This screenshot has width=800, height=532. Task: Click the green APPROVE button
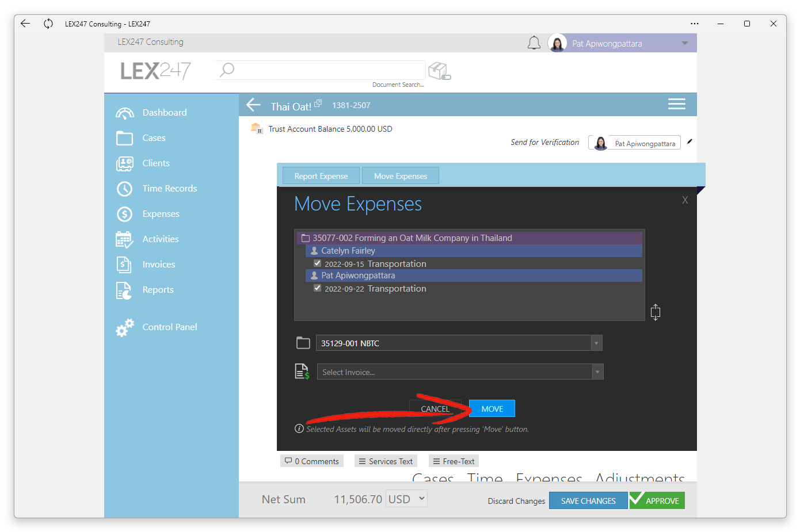tap(656, 500)
